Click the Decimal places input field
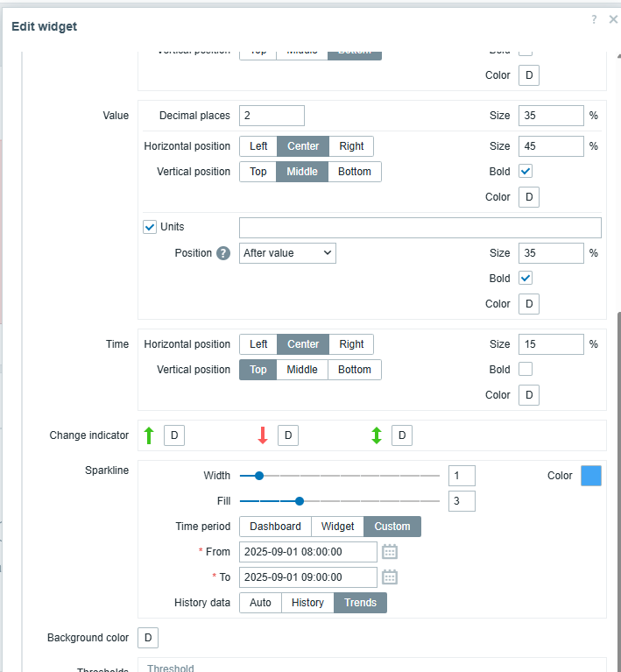 [x=272, y=116]
